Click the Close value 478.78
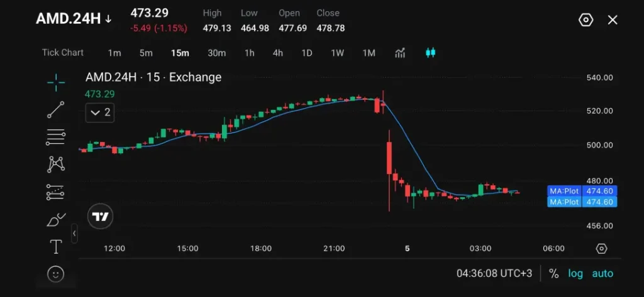Screen dimensions: 644x297 [x=331, y=28]
